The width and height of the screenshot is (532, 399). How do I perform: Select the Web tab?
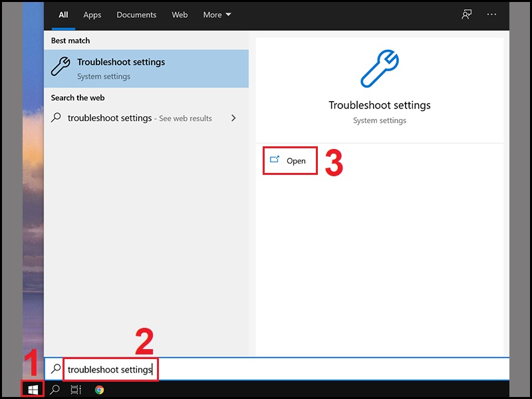180,15
